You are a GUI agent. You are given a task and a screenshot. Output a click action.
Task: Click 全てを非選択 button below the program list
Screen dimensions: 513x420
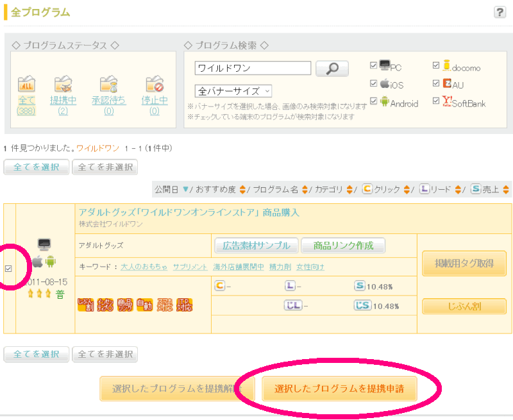point(105,354)
